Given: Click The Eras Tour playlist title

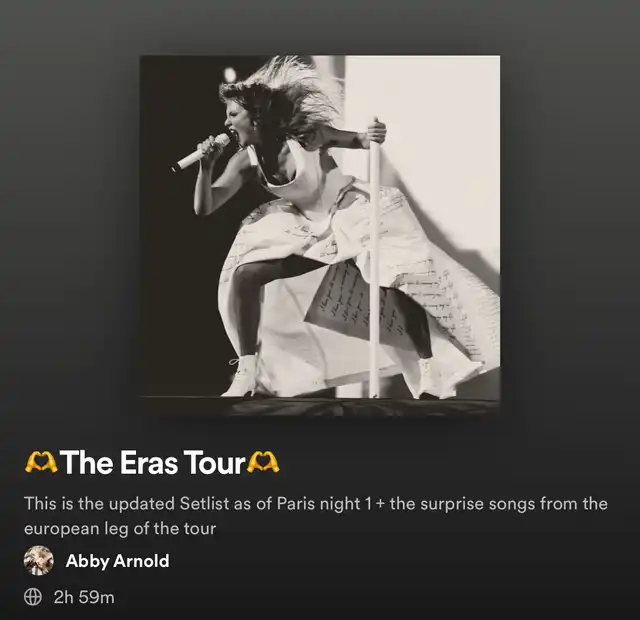Looking at the screenshot, I should point(152,463).
